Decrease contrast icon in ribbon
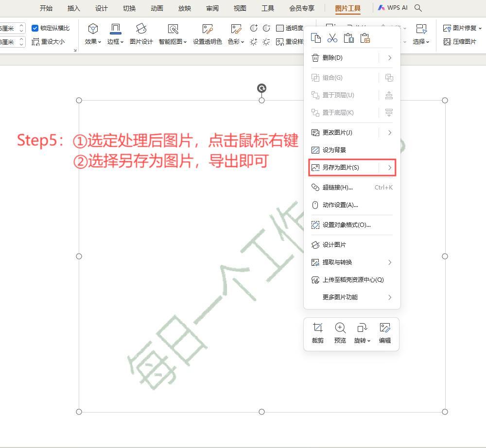The height and width of the screenshot is (448, 486). (266, 29)
